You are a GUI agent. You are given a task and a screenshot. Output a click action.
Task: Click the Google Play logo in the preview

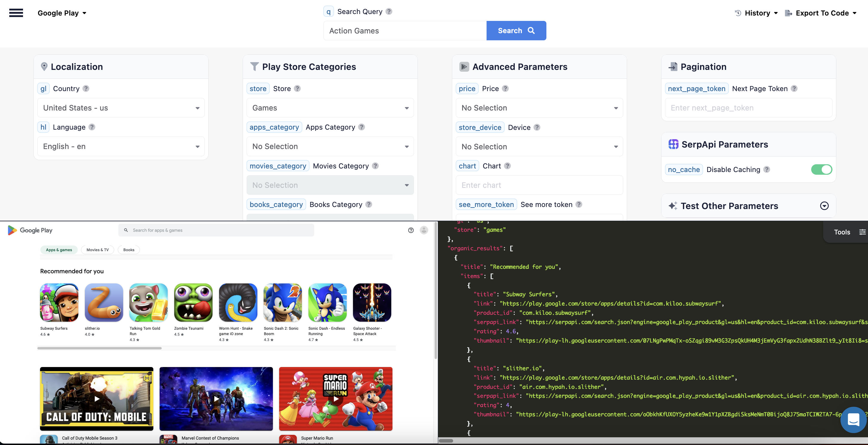[30, 230]
